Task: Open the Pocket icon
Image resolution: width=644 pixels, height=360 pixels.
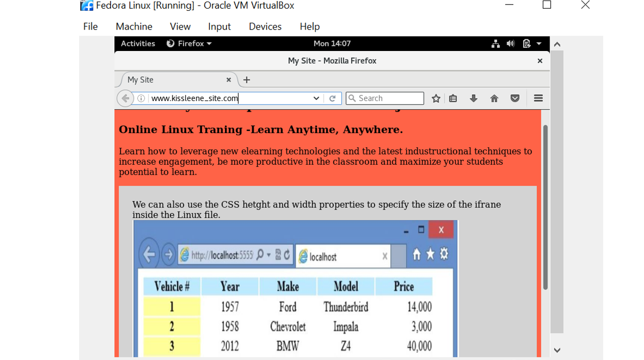Action: tap(515, 98)
